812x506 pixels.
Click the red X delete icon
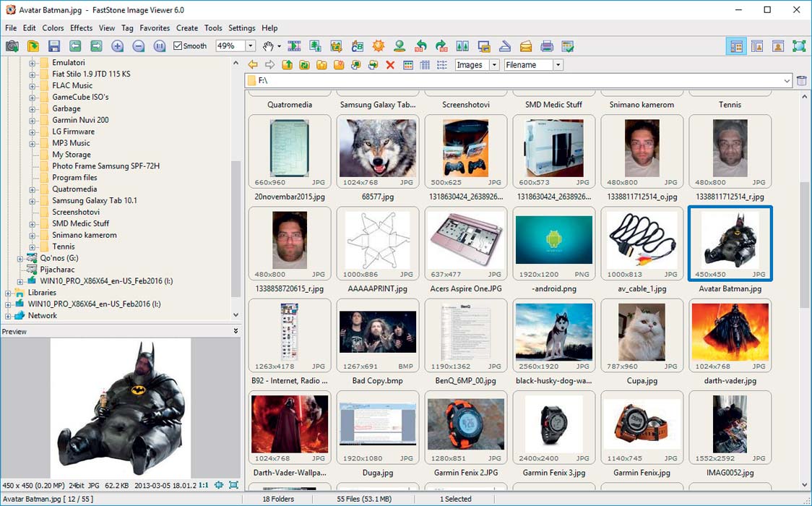[390, 65]
